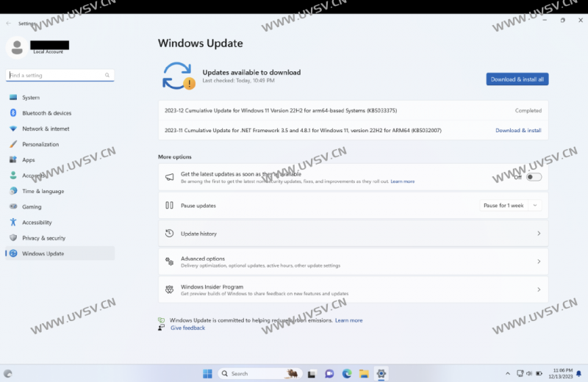Click Pause for 1 week button
This screenshot has width=588, height=382.
click(503, 206)
